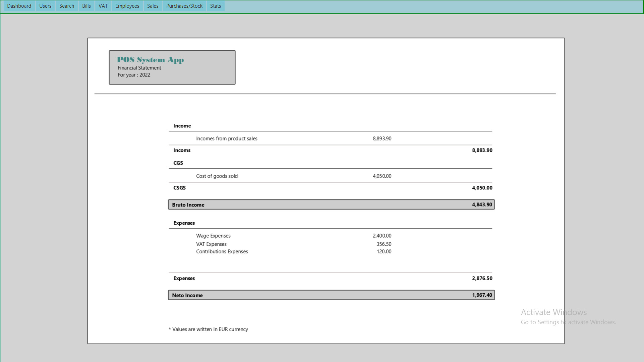Click the POS System App title
Image resolution: width=644 pixels, height=362 pixels.
point(150,60)
